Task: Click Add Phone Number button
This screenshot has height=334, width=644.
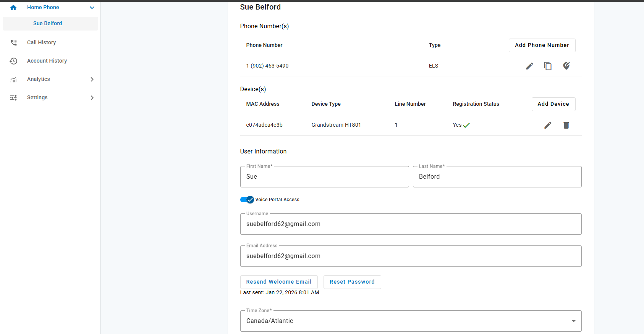Action: click(542, 45)
